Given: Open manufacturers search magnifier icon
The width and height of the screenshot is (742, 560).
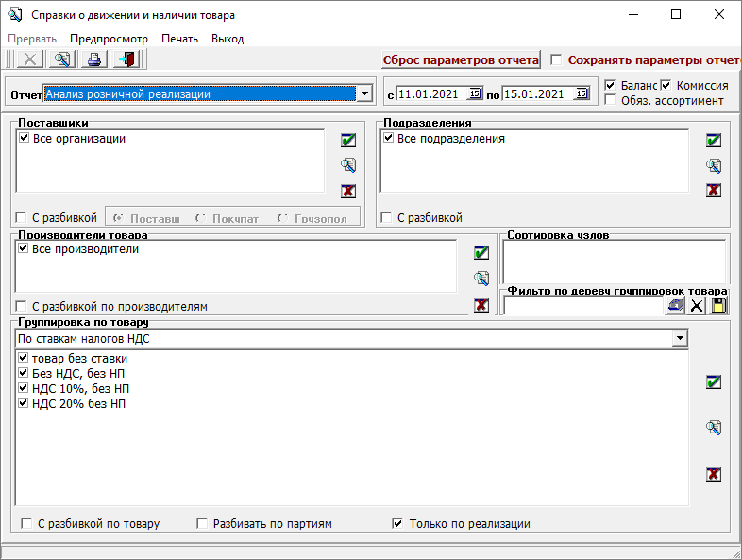Looking at the screenshot, I should coord(481,279).
